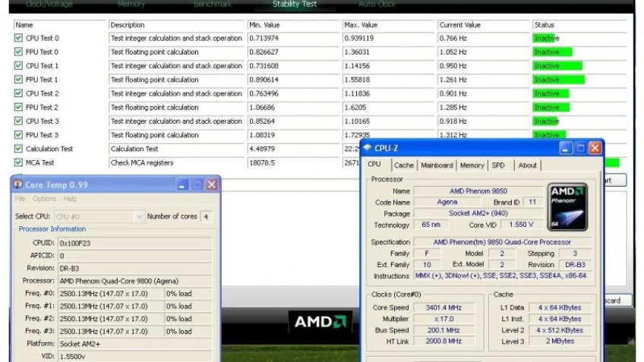Uncheck the FPU Test 0 checkbox
The width and height of the screenshot is (644, 362).
click(x=18, y=52)
